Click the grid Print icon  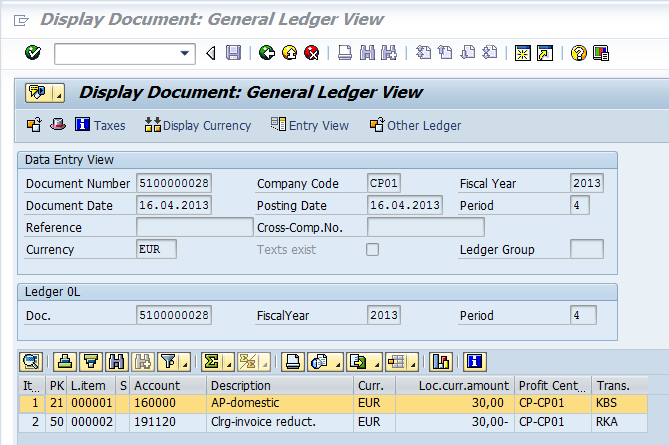293,362
